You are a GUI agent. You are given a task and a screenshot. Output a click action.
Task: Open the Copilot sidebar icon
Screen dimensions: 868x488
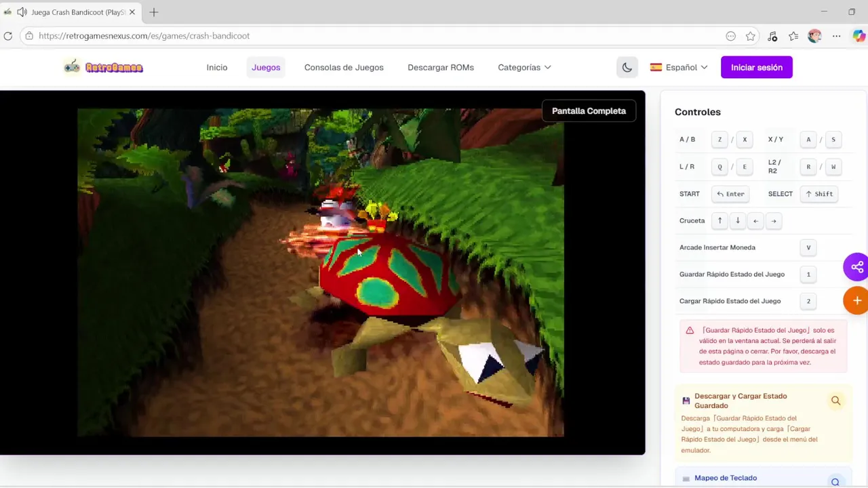pyautogui.click(x=859, y=36)
